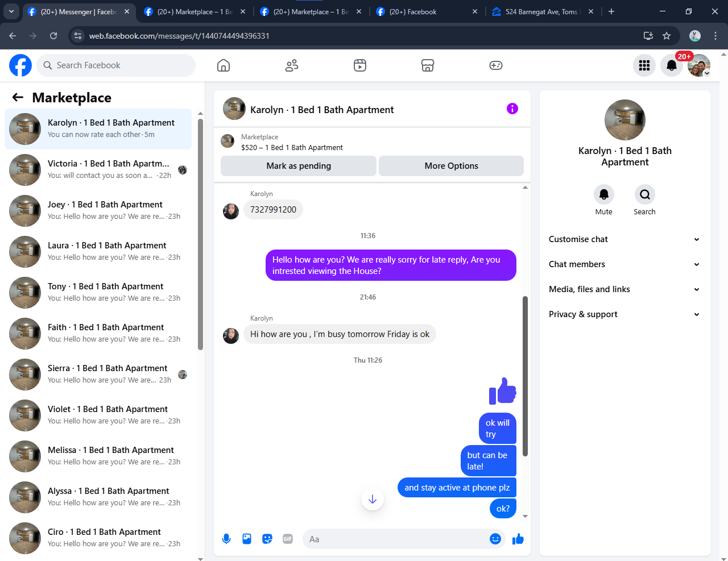The height and width of the screenshot is (561, 728).
Task: Open Joey conversation in the list
Action: pyautogui.click(x=98, y=211)
